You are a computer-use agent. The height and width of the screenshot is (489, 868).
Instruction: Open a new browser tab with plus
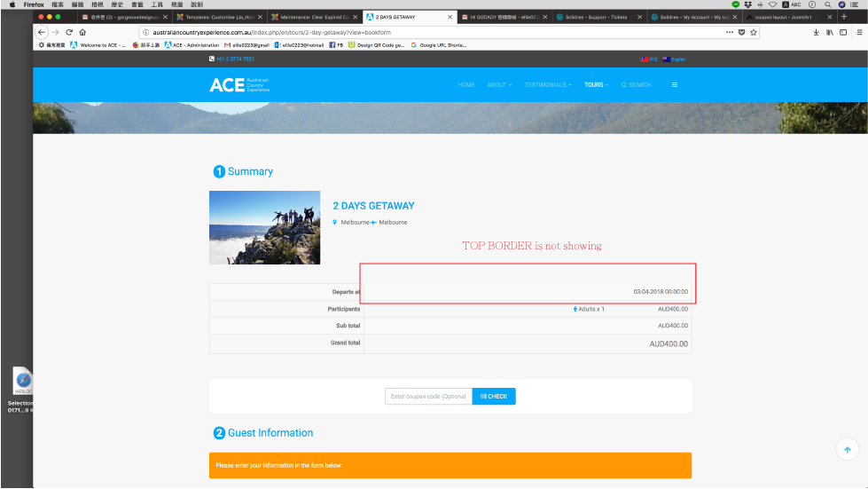(x=844, y=17)
